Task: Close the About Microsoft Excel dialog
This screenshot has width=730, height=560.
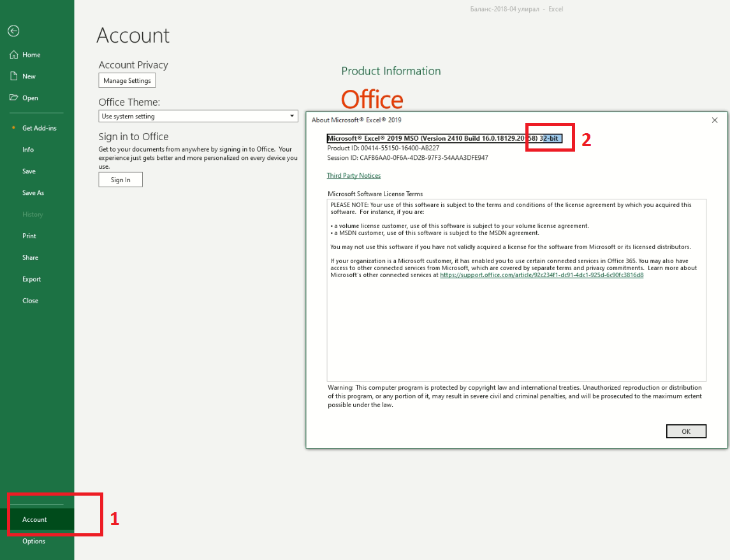Action: (x=715, y=120)
